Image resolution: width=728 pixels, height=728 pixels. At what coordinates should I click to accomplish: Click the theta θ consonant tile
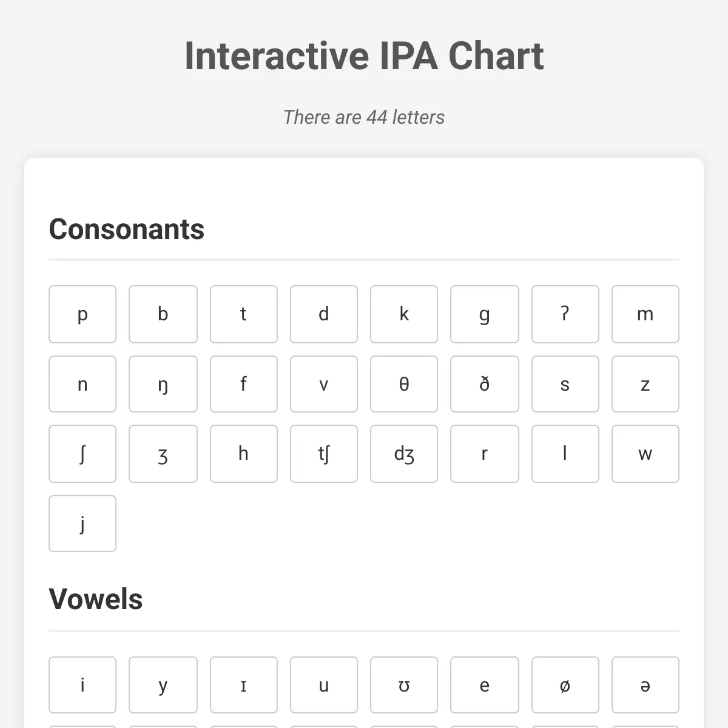(403, 384)
